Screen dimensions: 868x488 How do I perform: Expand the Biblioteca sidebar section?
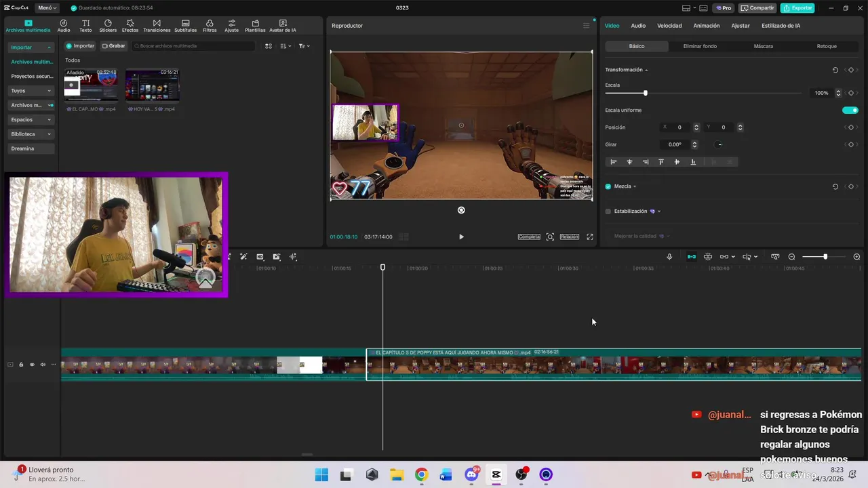[x=49, y=134]
